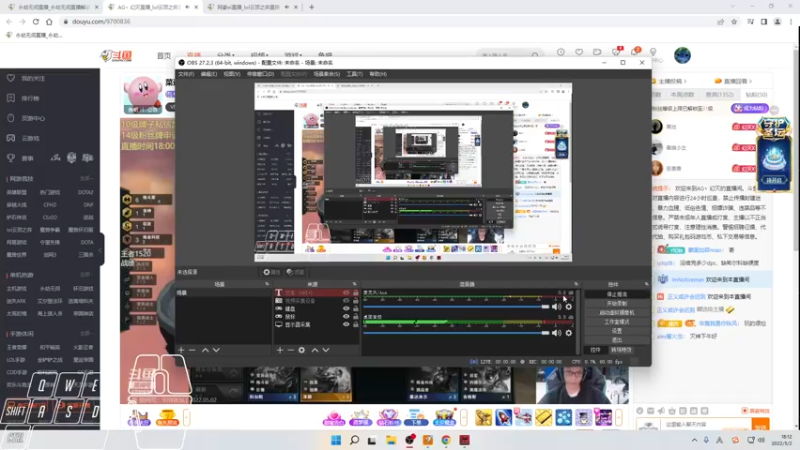Pop out the 场景 dock panel
800x450 pixels.
[x=267, y=284]
